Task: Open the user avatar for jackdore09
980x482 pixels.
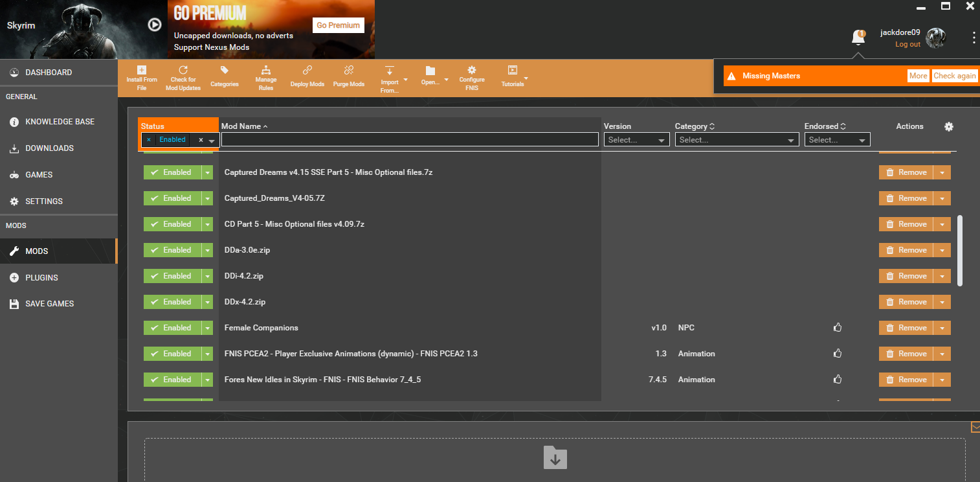Action: coord(935,38)
